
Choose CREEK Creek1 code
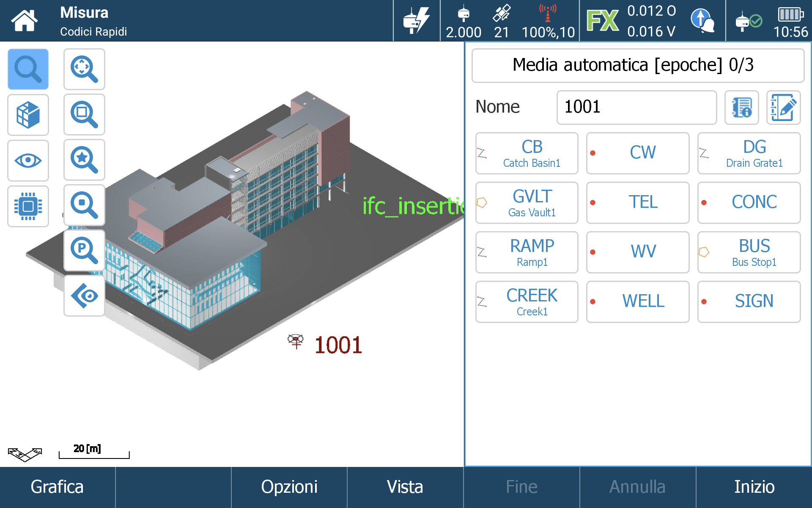(527, 302)
